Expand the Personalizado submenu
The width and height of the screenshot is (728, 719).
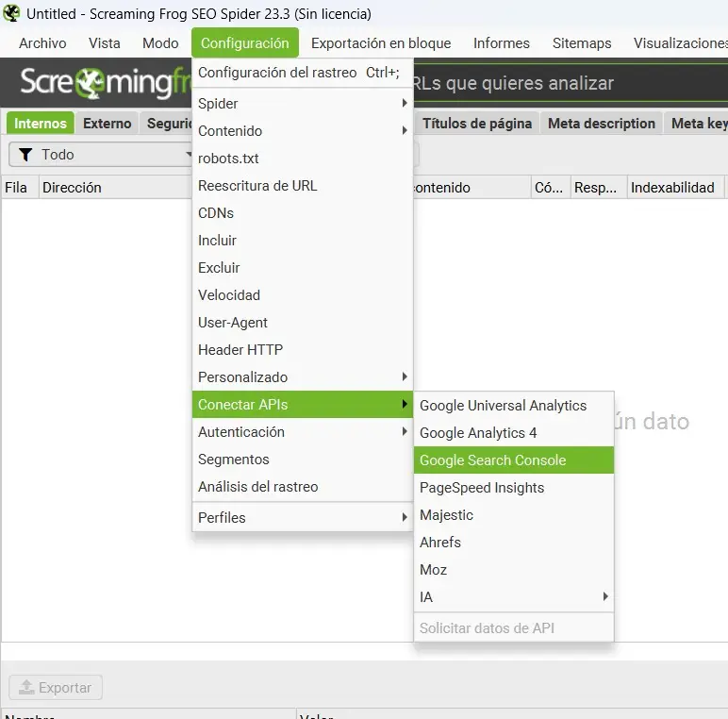coord(303,376)
